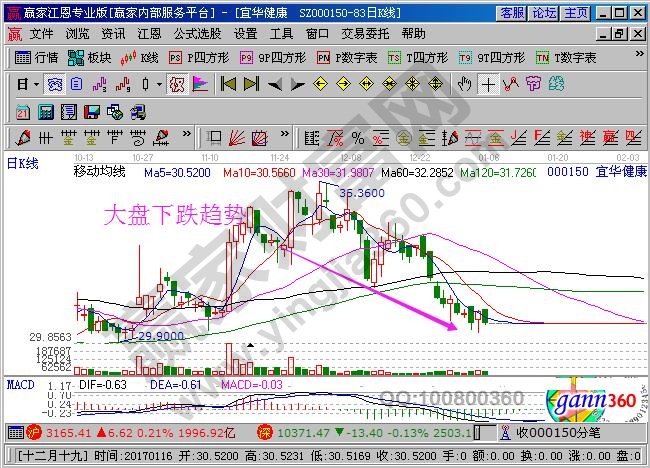The image size is (650, 468).
Task: Click the networked computers icon
Action: 138,112
